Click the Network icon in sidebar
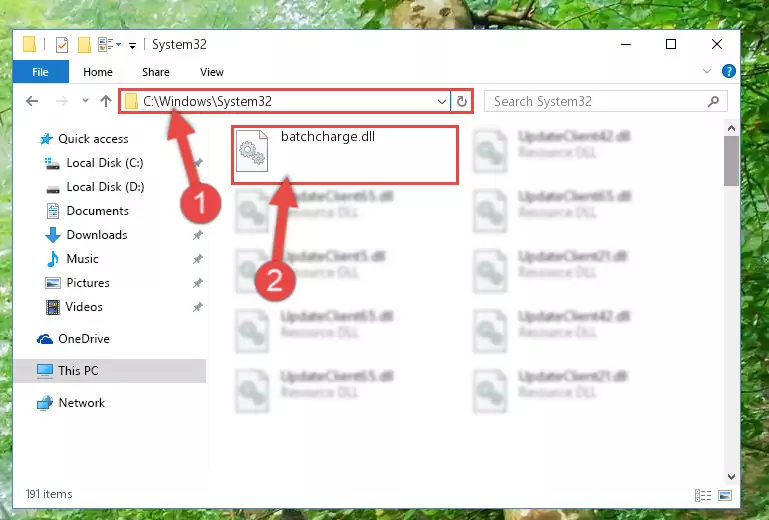 45,403
